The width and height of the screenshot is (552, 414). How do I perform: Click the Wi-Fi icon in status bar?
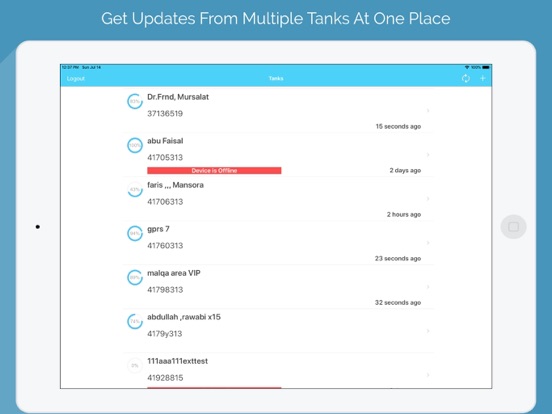tap(467, 67)
